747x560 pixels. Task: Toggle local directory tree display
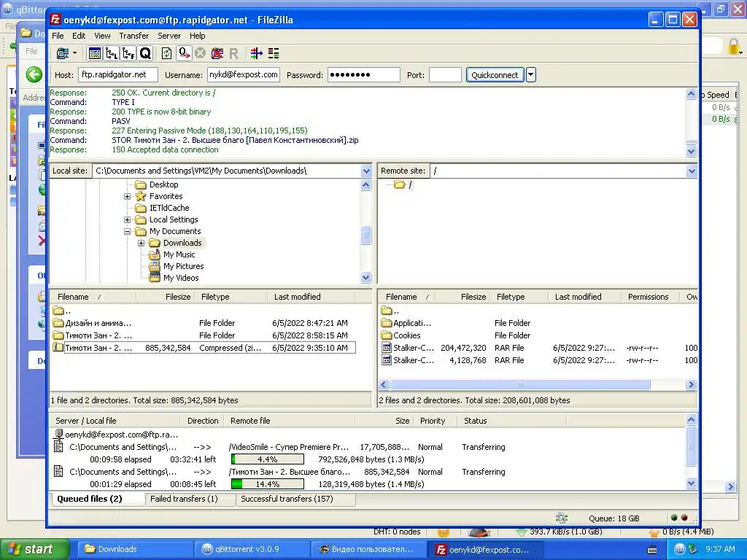pos(112,53)
